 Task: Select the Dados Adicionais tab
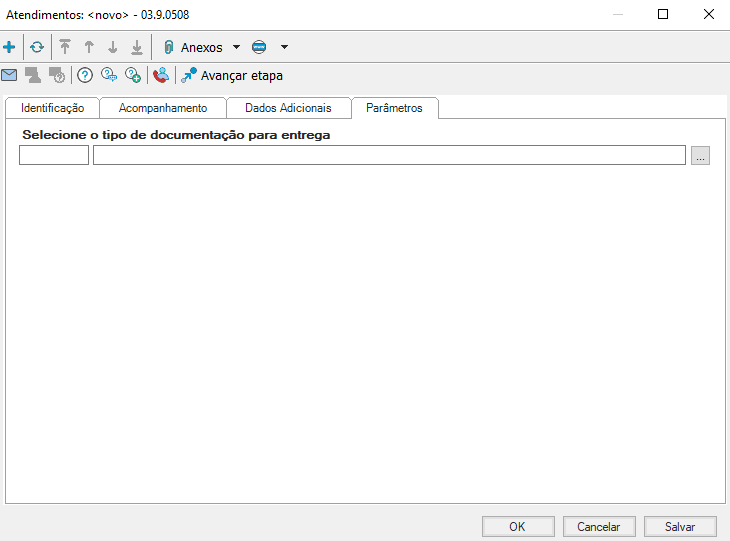(x=288, y=108)
